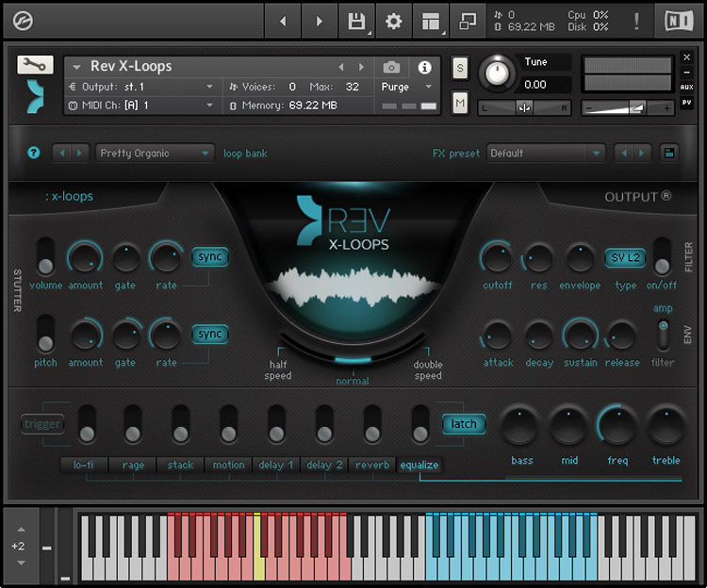Click the filter cutoff knob

[497, 257]
